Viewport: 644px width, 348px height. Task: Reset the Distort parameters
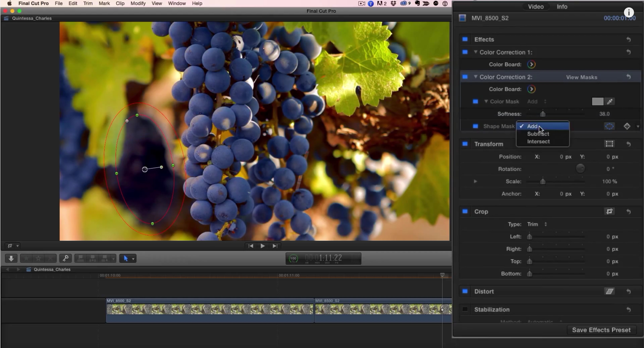point(628,291)
